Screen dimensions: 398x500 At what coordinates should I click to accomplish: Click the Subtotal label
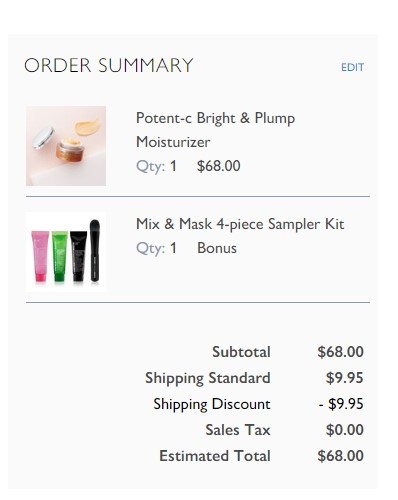tap(241, 352)
